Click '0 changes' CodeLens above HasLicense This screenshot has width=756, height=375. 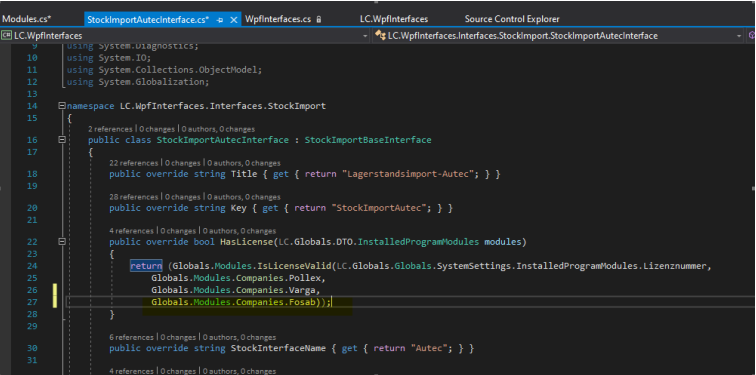(x=178, y=231)
